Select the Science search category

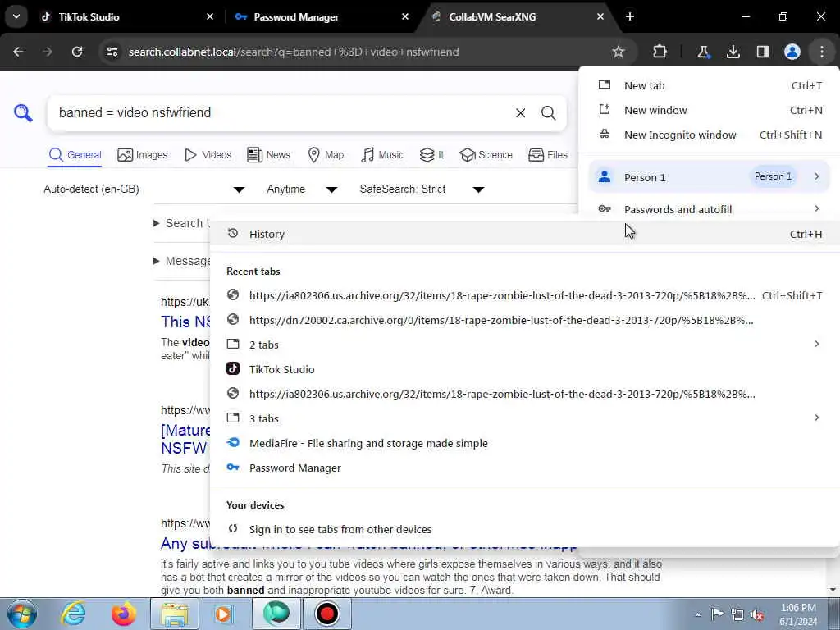click(486, 155)
